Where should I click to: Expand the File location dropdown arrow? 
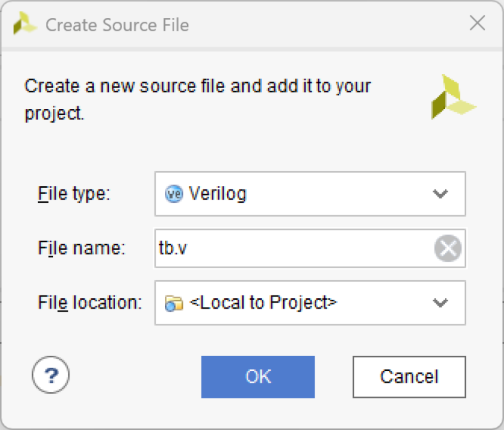click(x=440, y=303)
